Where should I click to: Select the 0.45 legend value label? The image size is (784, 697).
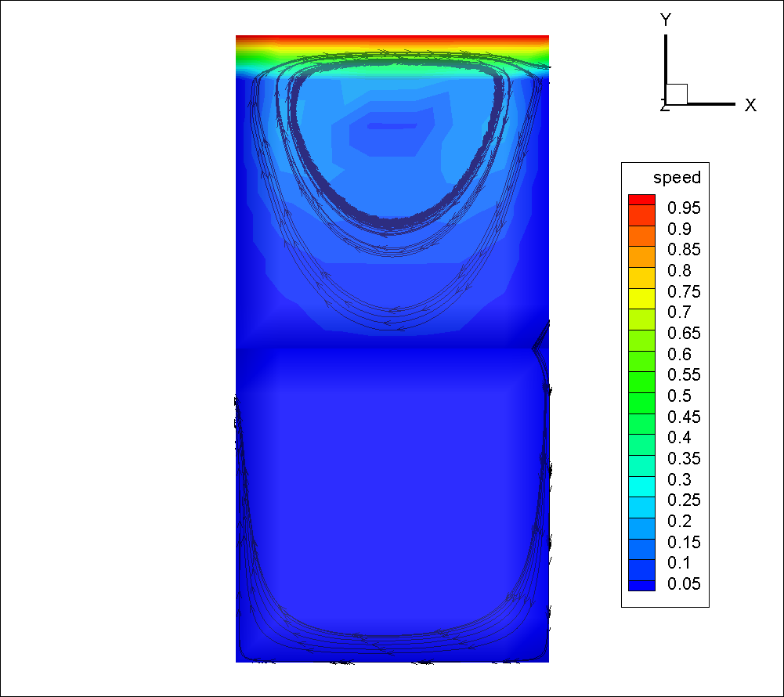684,417
